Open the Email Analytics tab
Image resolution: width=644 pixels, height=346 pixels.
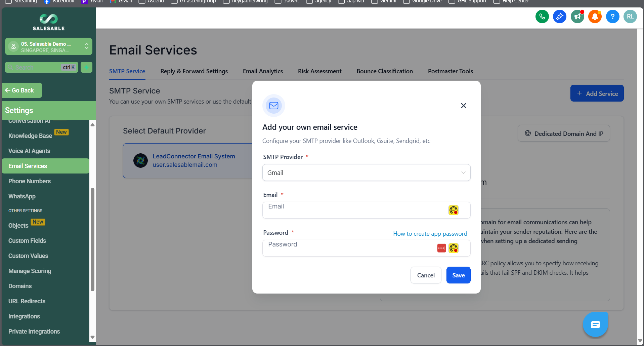pos(263,71)
